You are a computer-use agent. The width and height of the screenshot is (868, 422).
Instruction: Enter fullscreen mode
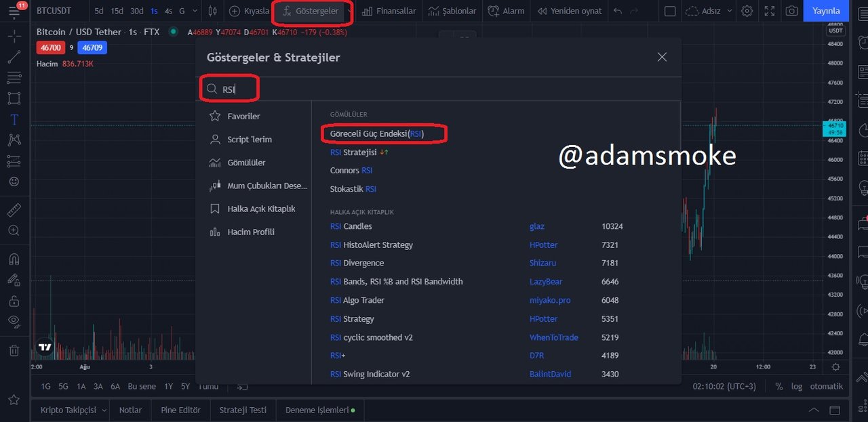pos(769,11)
